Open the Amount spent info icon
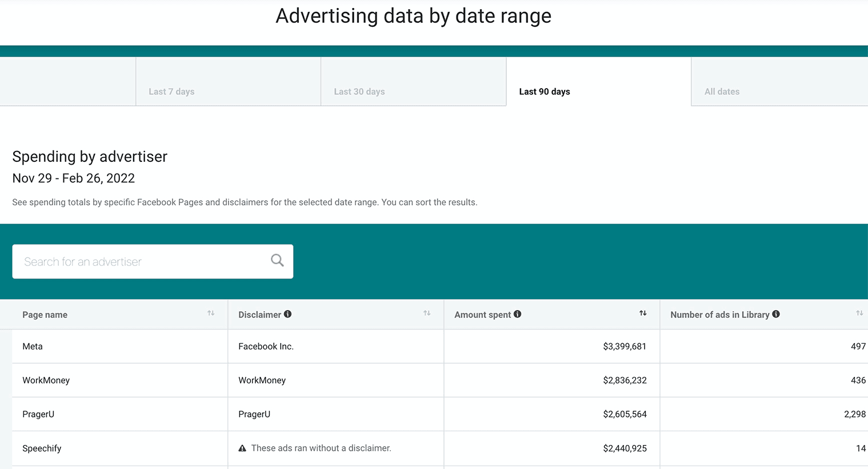The width and height of the screenshot is (868, 469). click(x=517, y=314)
